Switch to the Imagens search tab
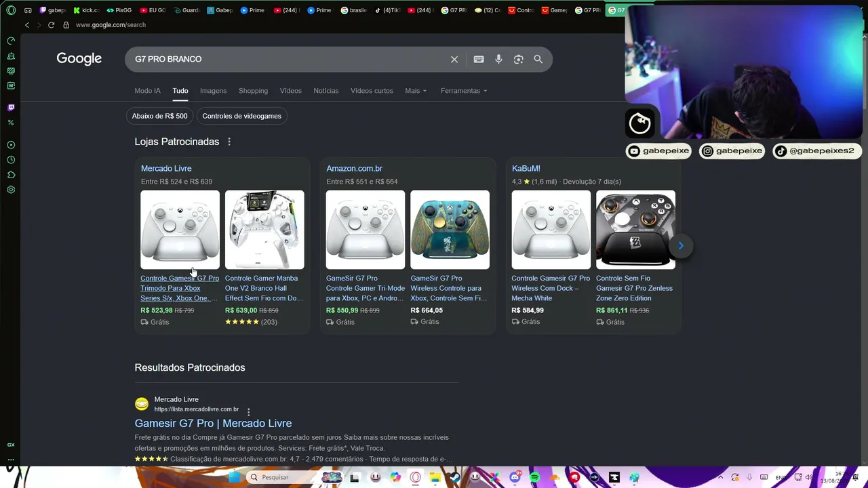Screen dimensions: 868x488 click(x=213, y=91)
